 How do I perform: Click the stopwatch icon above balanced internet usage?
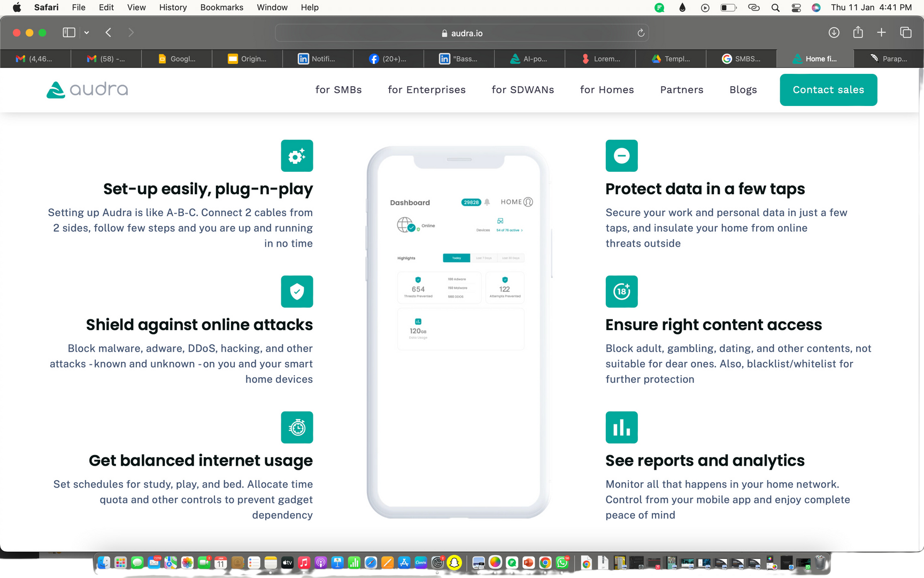point(297,428)
